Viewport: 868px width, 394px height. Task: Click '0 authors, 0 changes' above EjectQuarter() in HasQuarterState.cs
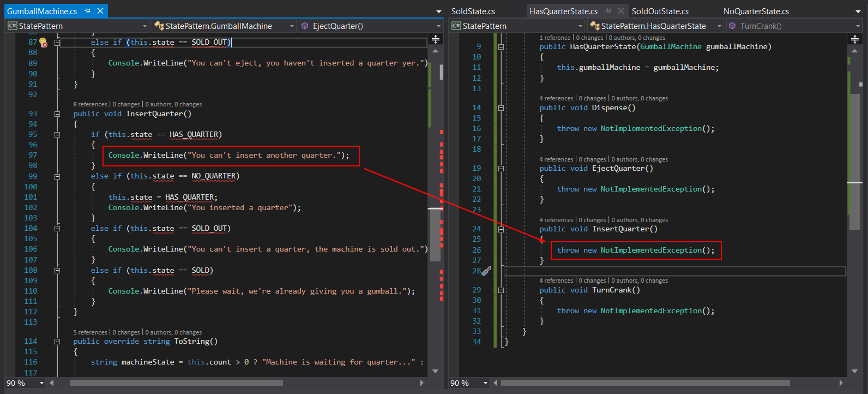click(x=640, y=159)
